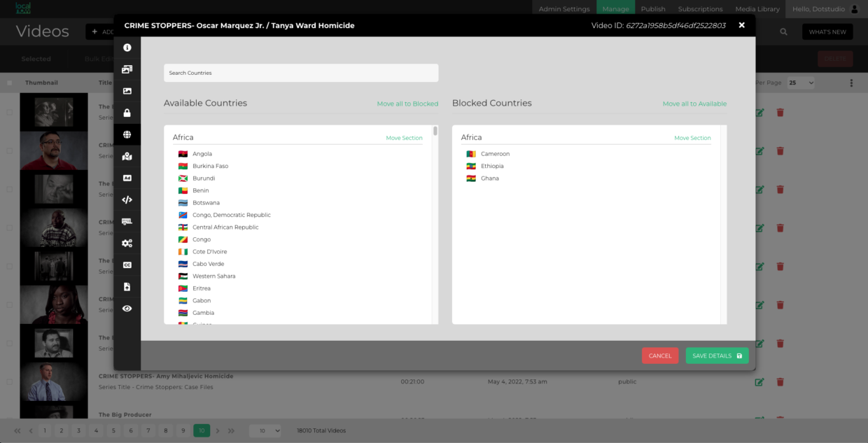868x443 pixels.
Task: Click inside the Search Countries field
Action: click(x=300, y=72)
